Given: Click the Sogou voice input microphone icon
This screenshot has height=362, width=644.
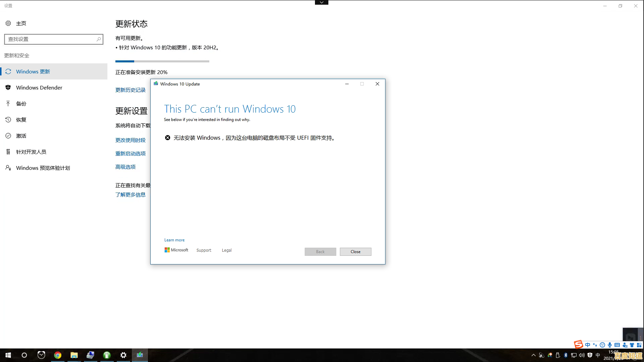Looking at the screenshot, I should coord(610,345).
